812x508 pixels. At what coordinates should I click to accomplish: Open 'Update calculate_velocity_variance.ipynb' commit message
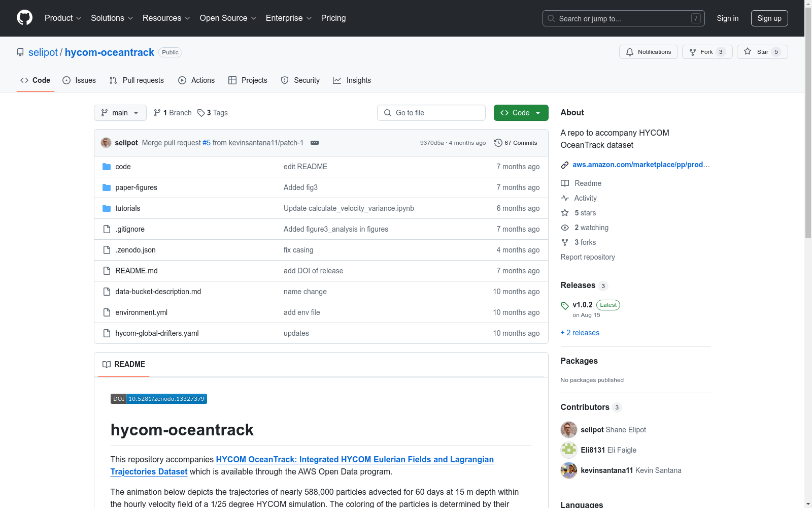pos(349,208)
